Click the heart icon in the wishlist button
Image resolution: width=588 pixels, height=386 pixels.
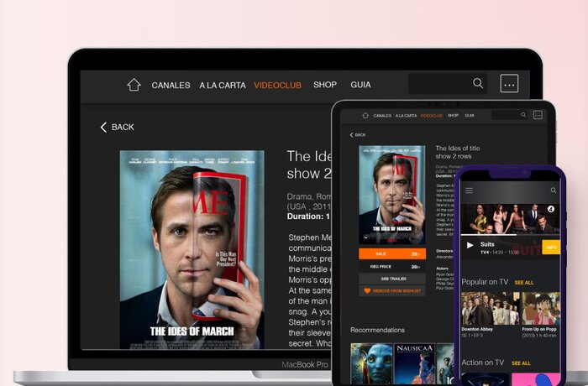point(367,290)
